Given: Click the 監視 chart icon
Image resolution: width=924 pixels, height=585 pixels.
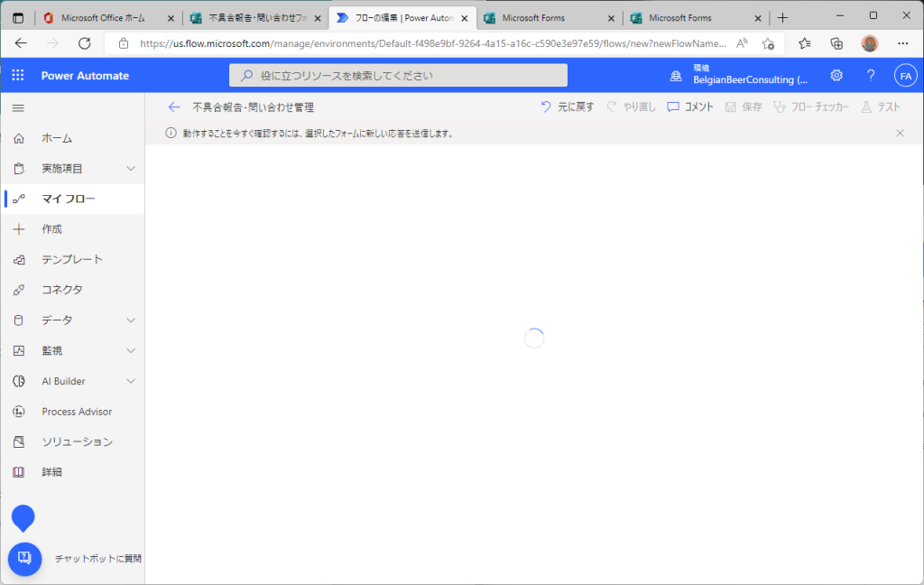Looking at the screenshot, I should pyautogui.click(x=19, y=351).
